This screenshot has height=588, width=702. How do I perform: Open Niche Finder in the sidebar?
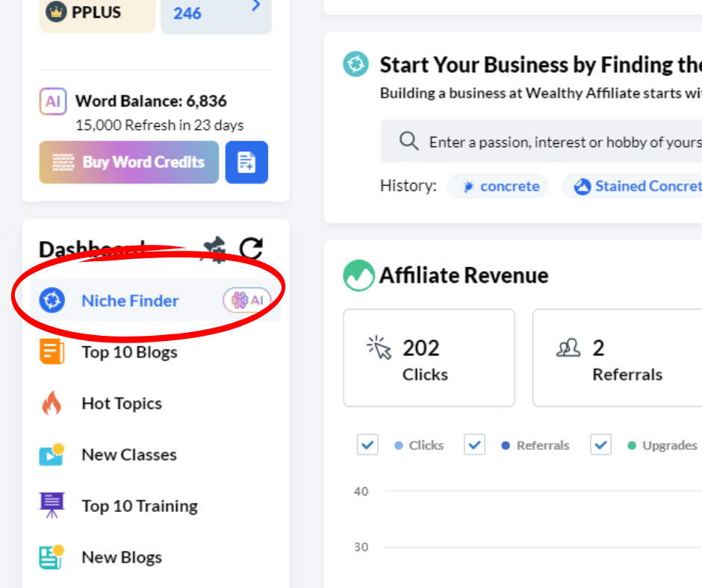pos(155,300)
